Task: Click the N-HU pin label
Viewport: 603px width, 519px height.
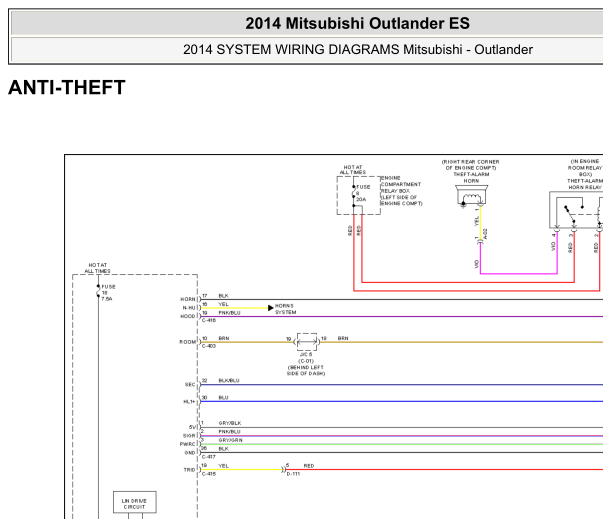Action: point(189,308)
